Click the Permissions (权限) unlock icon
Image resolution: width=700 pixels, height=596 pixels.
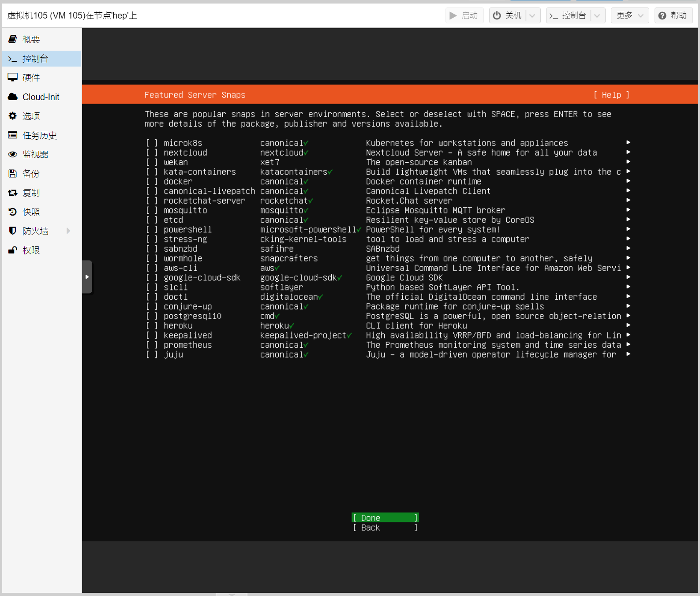coord(13,250)
